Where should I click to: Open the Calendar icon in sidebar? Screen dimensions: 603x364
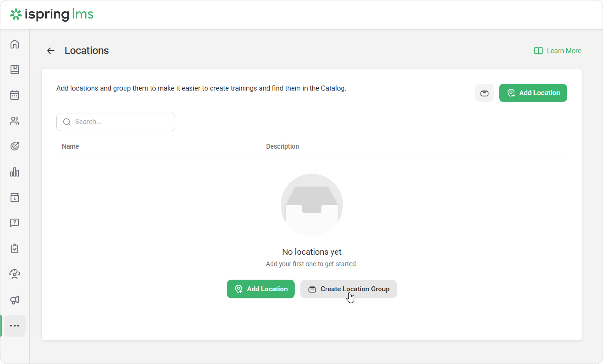pyautogui.click(x=15, y=95)
